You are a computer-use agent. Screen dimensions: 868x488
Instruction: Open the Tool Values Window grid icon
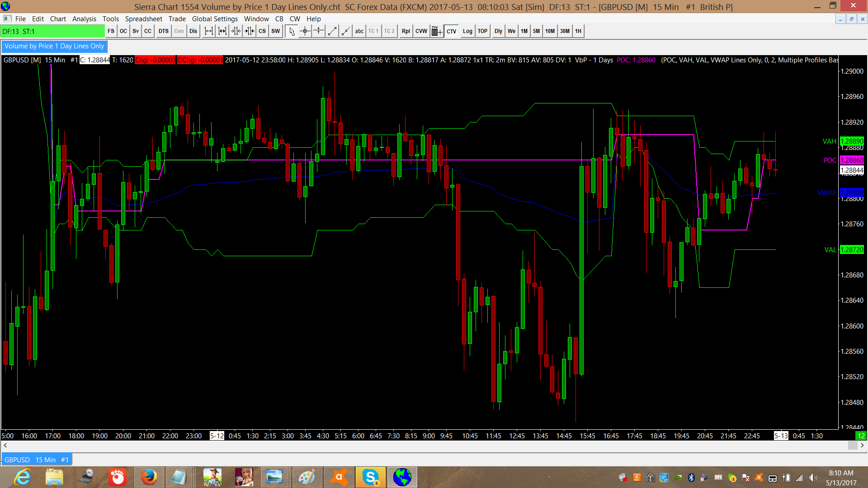[x=436, y=31]
